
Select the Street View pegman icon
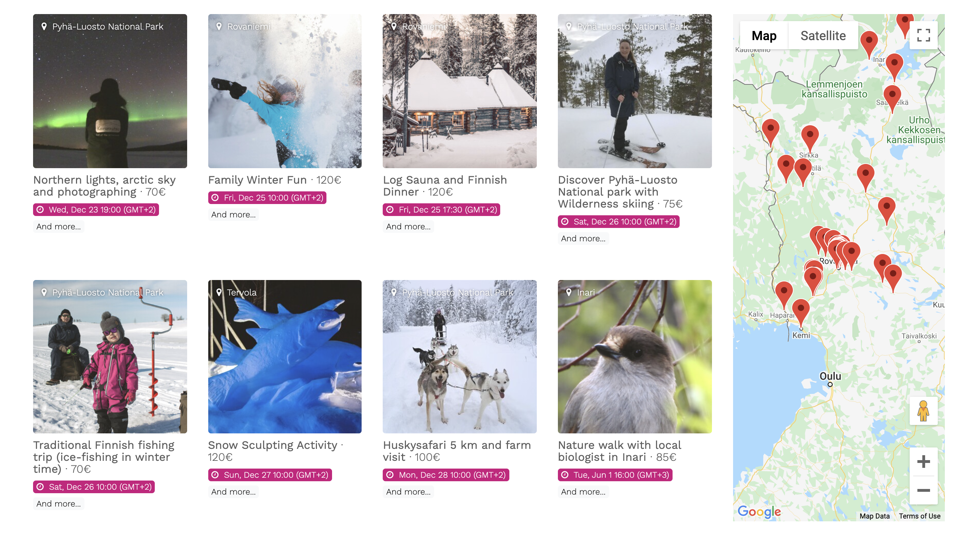tap(923, 411)
